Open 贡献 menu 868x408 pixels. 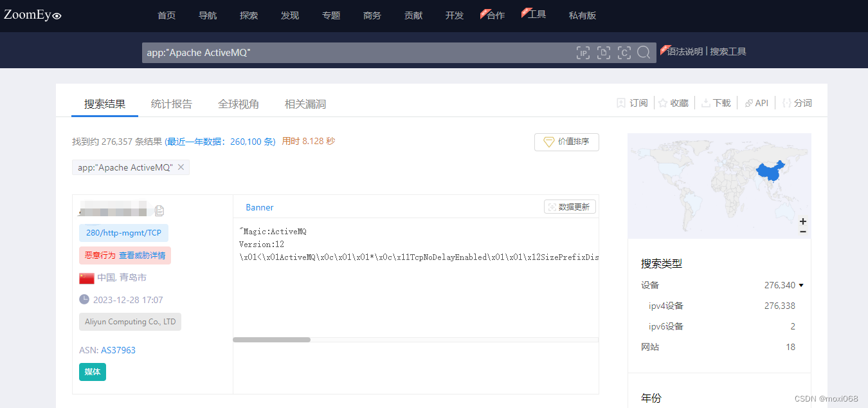413,15
